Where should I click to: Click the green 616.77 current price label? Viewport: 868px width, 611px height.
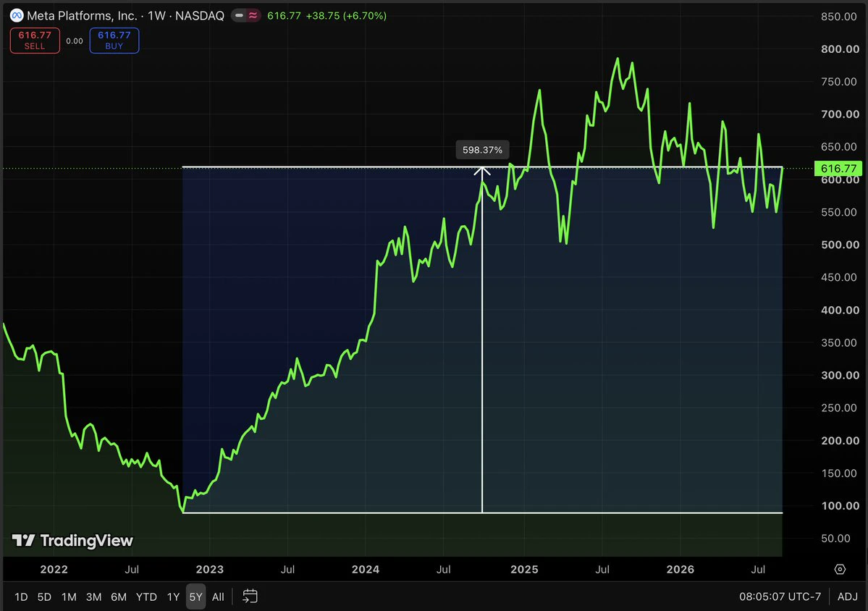(838, 168)
